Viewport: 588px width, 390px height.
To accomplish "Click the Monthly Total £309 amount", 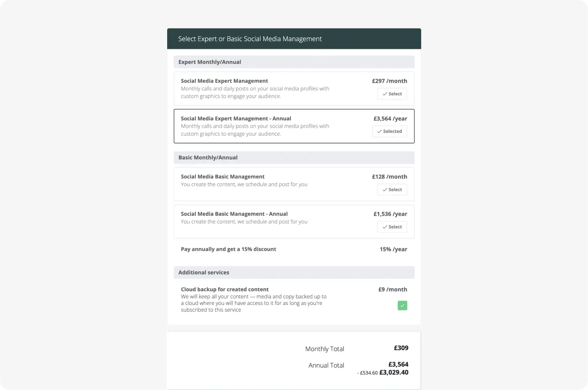I will pyautogui.click(x=401, y=348).
